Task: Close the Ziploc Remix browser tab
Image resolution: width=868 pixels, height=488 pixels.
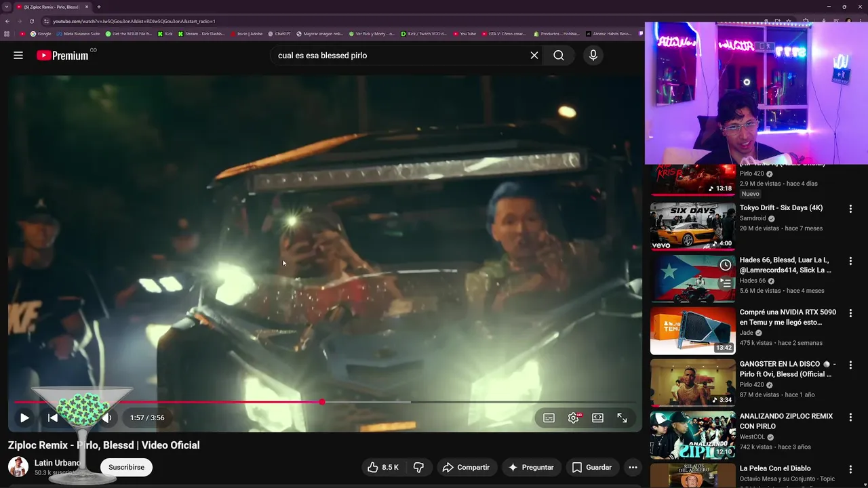Action: tap(87, 7)
